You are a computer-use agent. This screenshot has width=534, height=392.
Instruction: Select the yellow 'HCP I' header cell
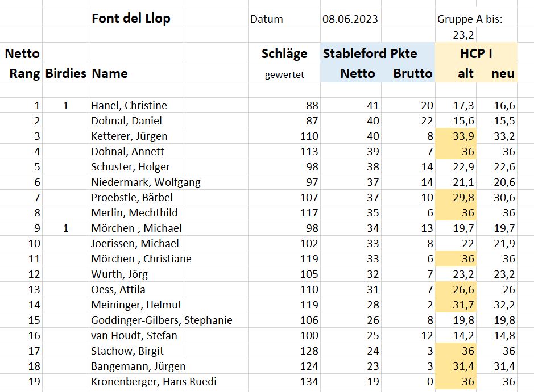(476, 53)
